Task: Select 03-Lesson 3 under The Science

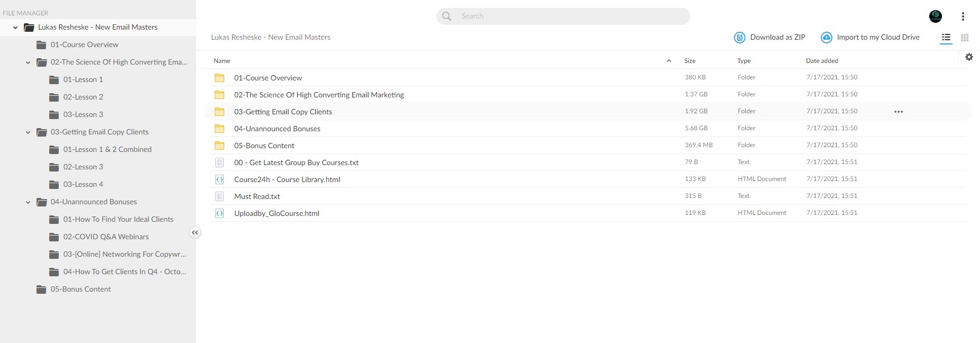Action: 83,115
